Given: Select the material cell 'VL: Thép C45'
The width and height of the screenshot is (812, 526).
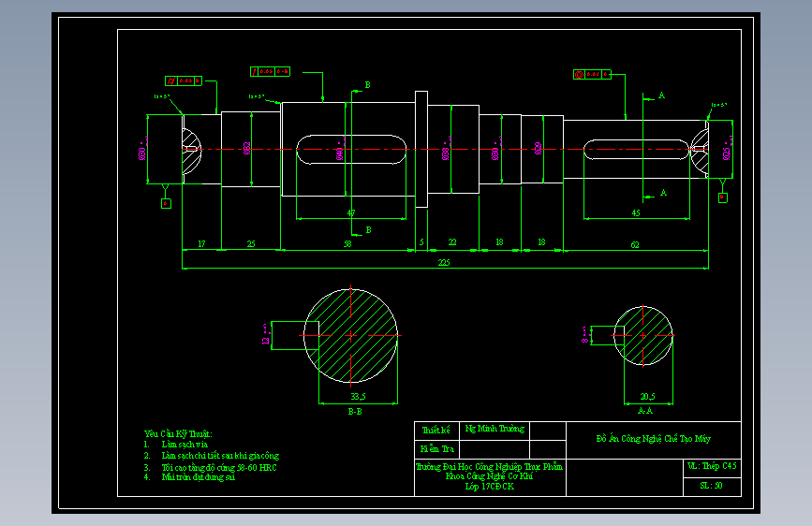Looking at the screenshot, I should tap(712, 466).
